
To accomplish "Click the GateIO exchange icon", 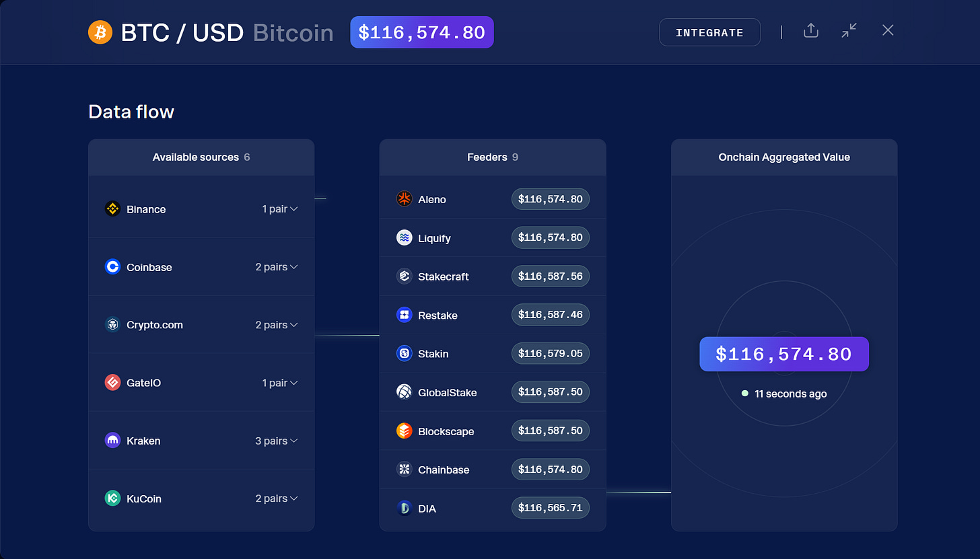I will coord(112,382).
